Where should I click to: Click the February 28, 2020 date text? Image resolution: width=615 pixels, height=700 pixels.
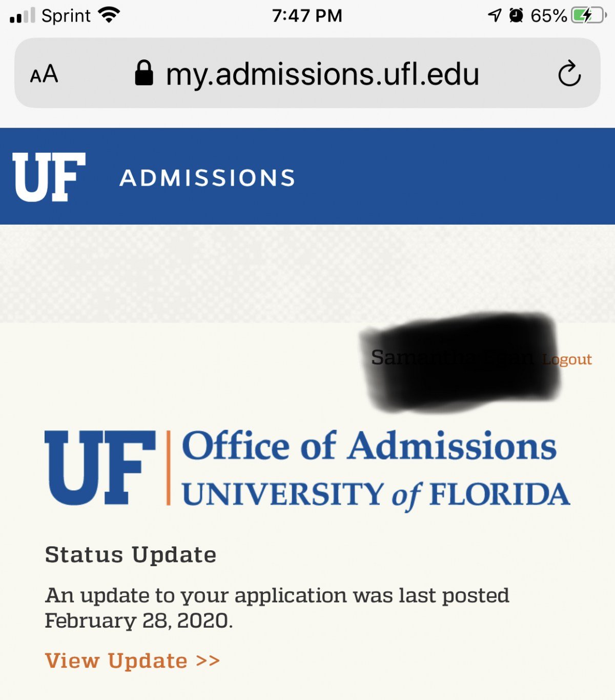pos(139,621)
